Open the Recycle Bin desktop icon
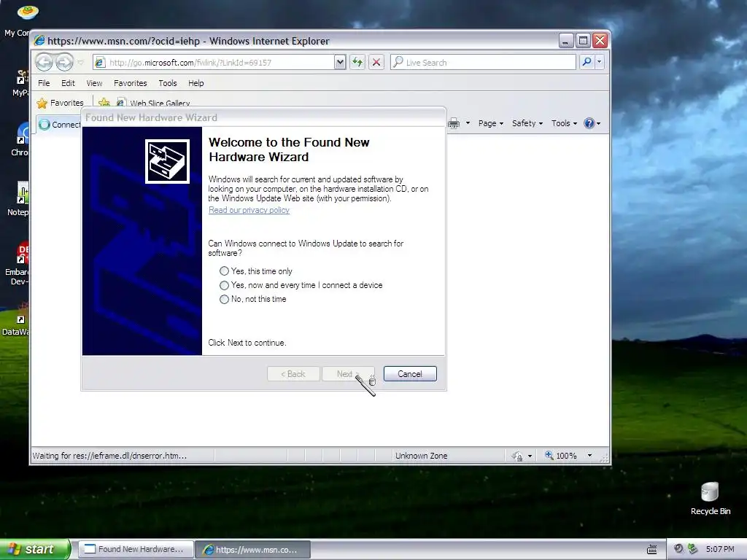Viewport: 747px width, 560px height. point(710,499)
